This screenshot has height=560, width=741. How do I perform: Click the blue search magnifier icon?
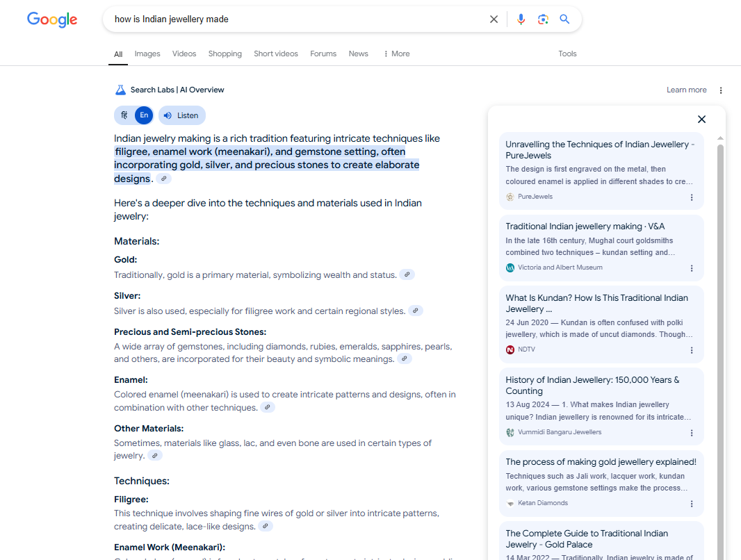pos(564,19)
